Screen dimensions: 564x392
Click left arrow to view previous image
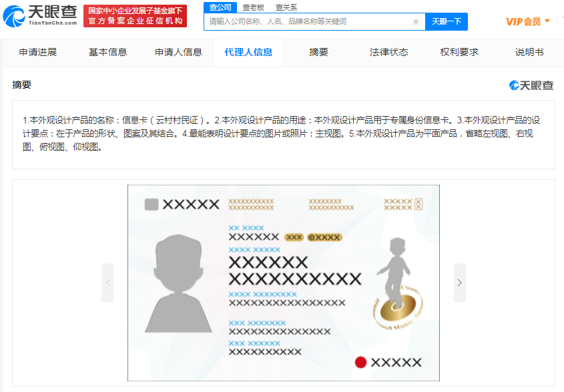[107, 282]
